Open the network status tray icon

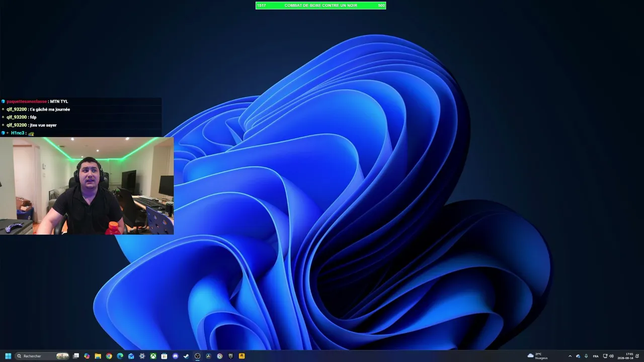click(x=605, y=356)
